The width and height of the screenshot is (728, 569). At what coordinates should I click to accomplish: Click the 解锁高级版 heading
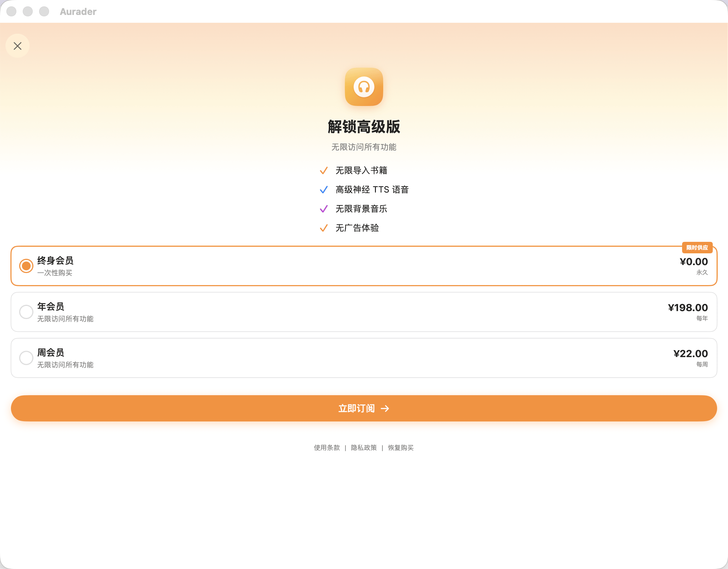click(364, 127)
